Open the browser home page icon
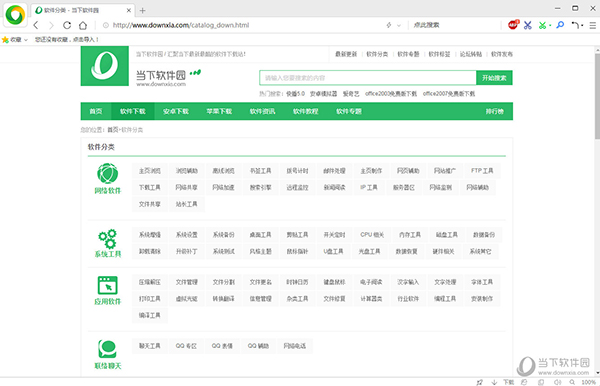 [x=83, y=25]
